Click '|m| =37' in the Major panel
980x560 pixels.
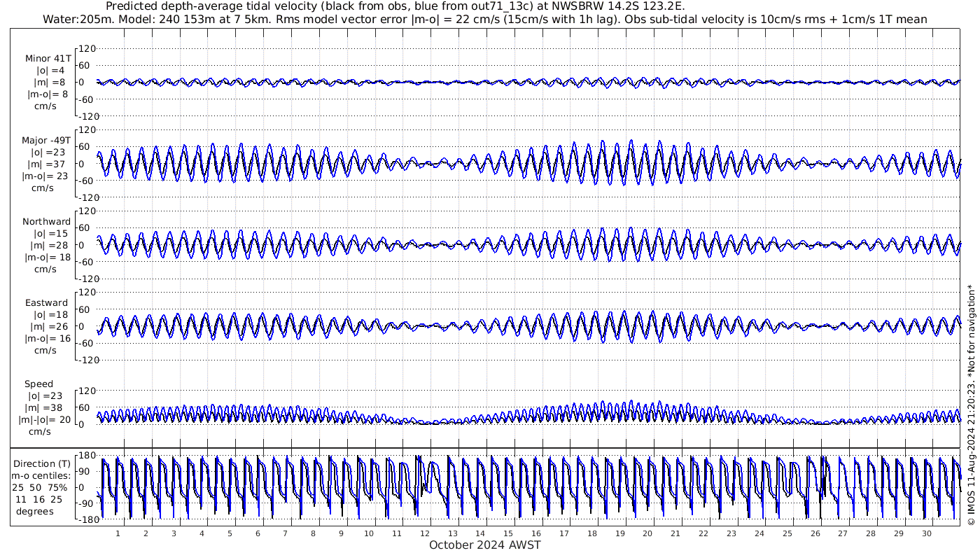[48, 164]
